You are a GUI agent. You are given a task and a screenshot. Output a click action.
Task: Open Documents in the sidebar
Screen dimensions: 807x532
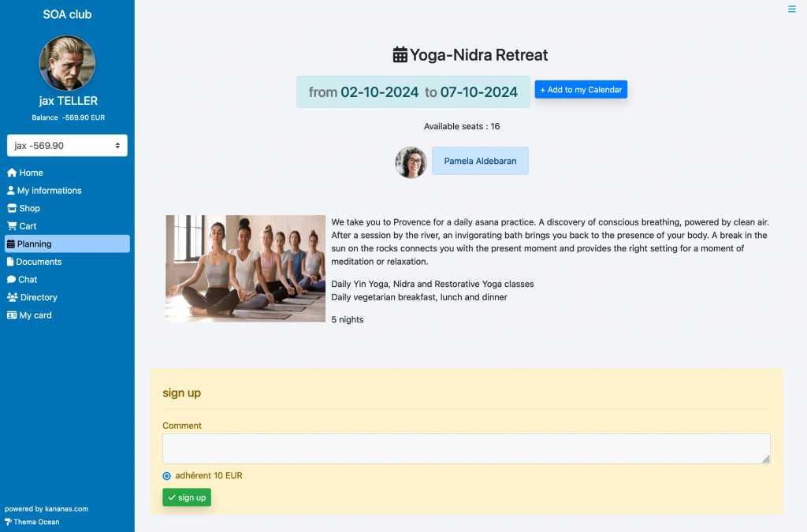pos(67,262)
